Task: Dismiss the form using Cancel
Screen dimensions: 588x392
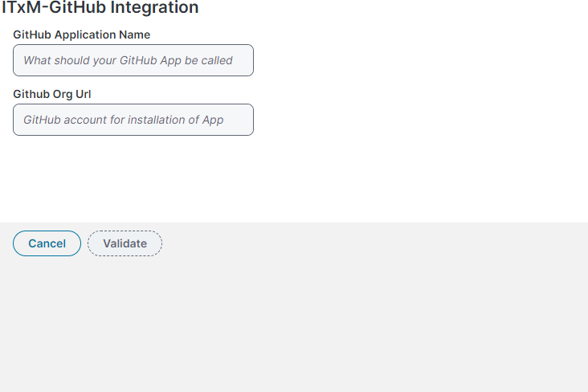Action: [x=47, y=243]
